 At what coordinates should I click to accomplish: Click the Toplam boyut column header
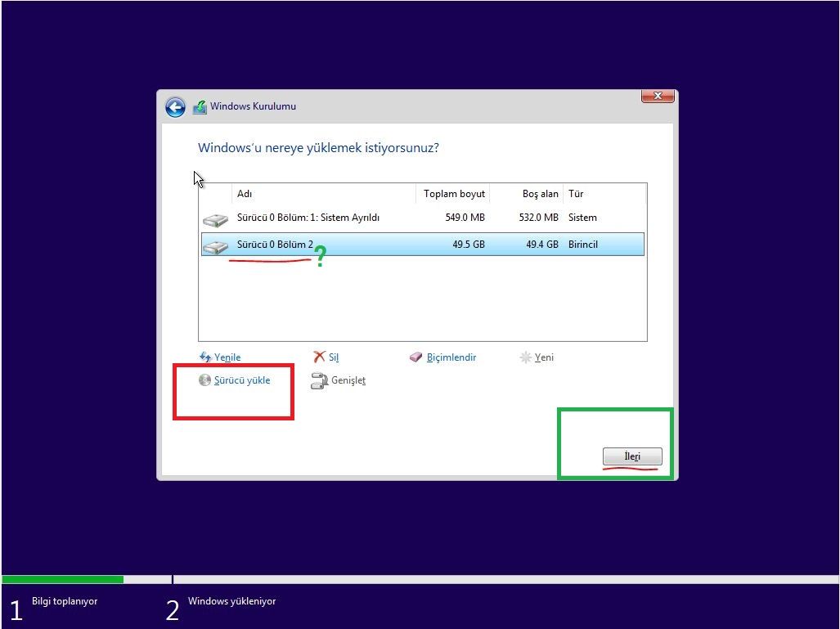453,194
